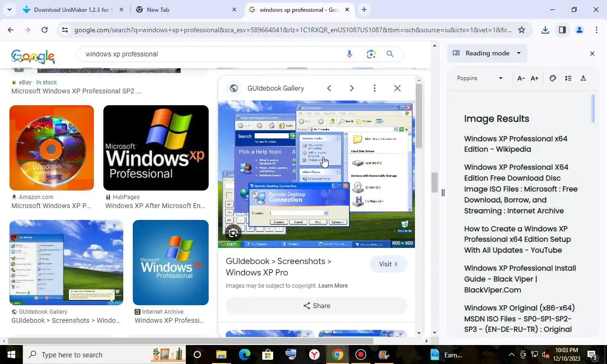Select the windows xp professional Google tab

(x=299, y=9)
